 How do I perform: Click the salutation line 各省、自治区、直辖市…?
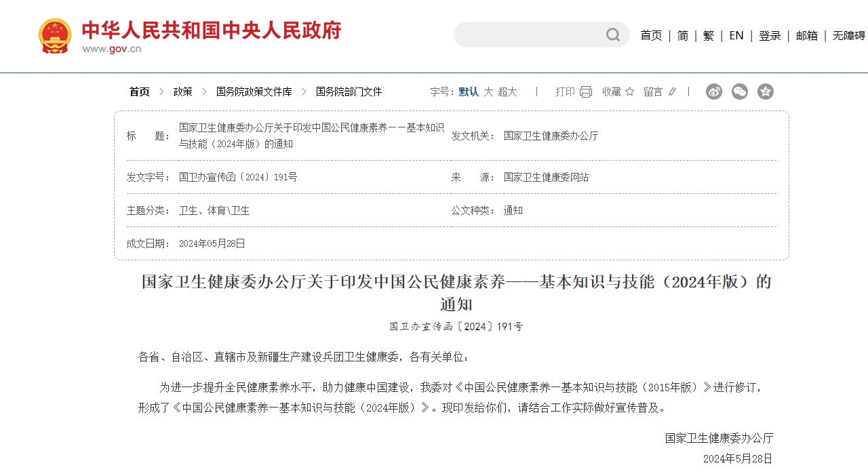click(303, 357)
